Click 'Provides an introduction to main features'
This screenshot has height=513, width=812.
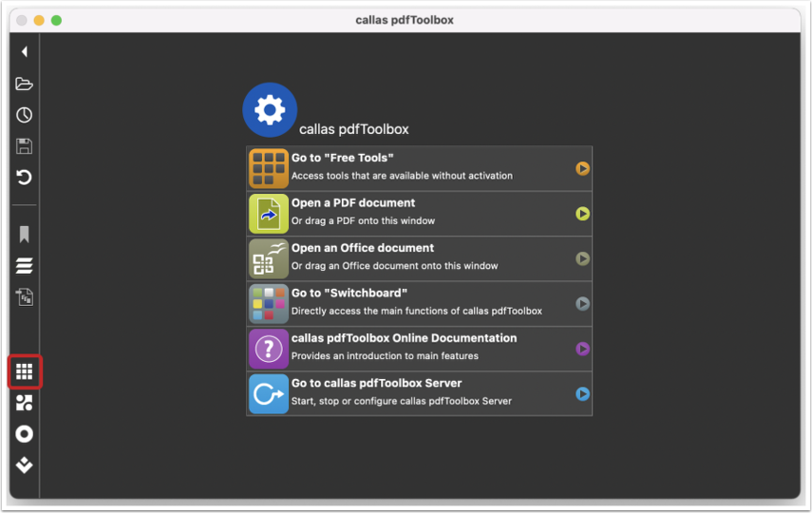385,356
